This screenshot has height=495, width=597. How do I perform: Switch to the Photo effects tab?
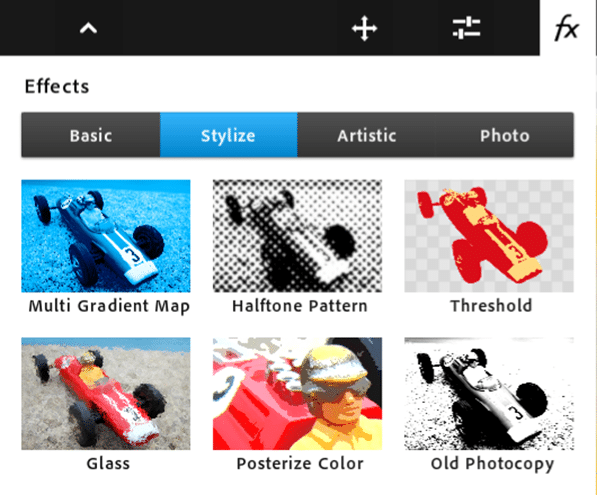point(505,135)
